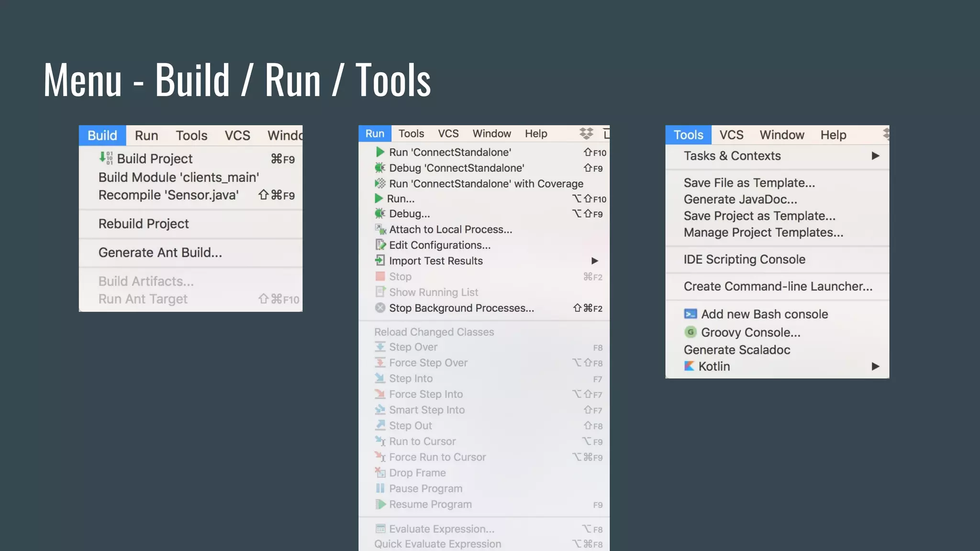980x551 pixels.
Task: Open the highlighted Run menu
Action: [x=375, y=133]
